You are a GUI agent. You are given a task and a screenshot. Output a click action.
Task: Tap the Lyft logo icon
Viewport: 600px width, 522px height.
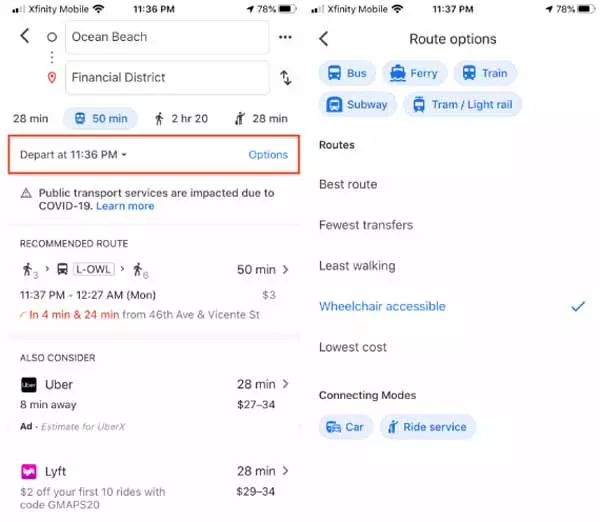(29, 471)
